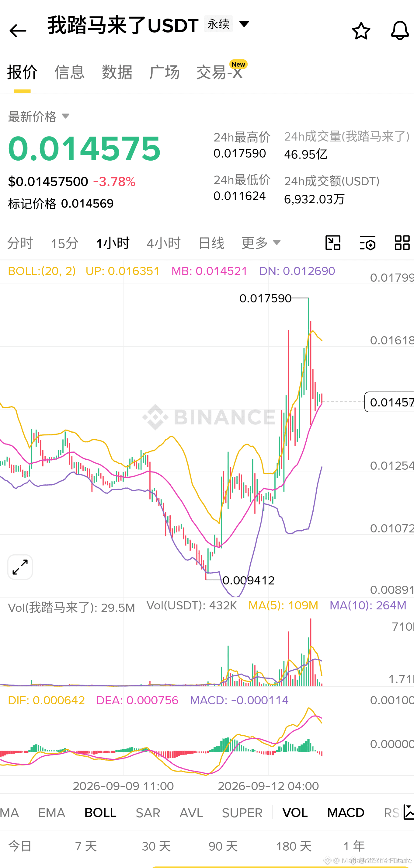This screenshot has height=868, width=414.
Task: Expand the 更多 timeframe dropdown
Action: click(261, 242)
